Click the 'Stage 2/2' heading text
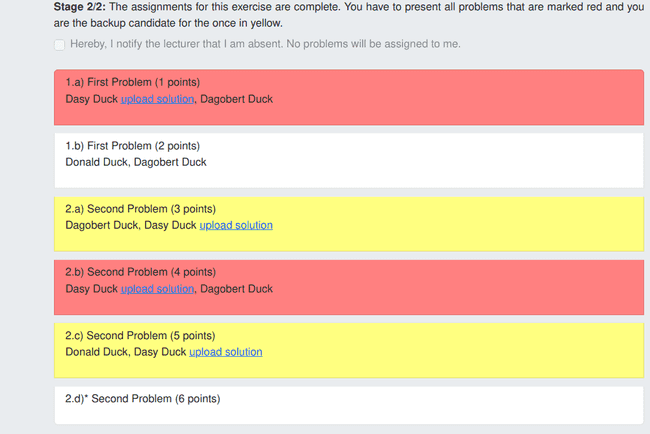 click(x=78, y=6)
